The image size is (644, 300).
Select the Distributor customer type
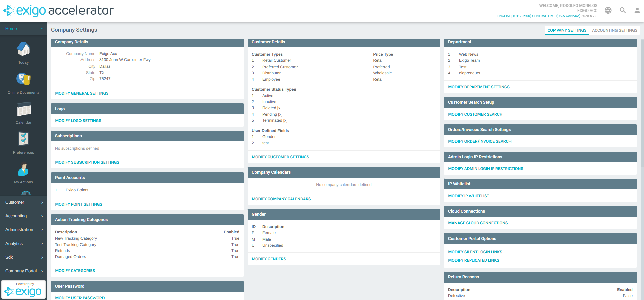(x=343, y=73)
